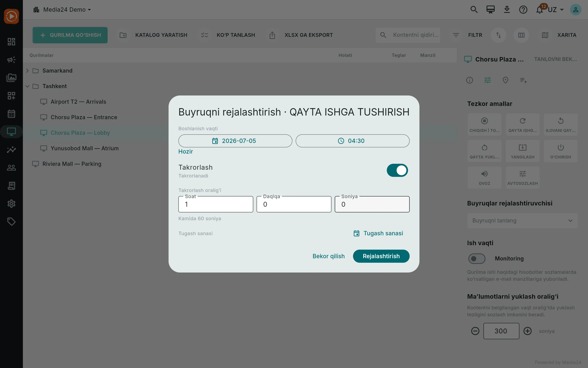Click the top bar screen display icon
The image size is (588, 368).
tap(490, 10)
